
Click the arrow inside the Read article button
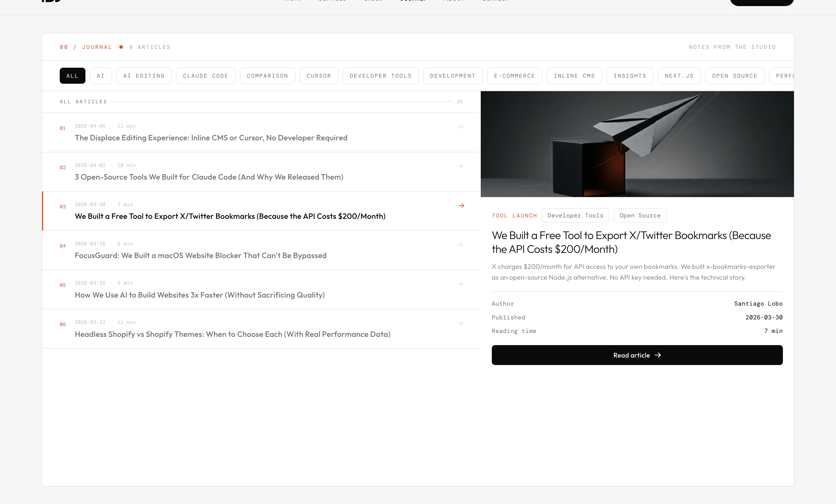pyautogui.click(x=659, y=355)
